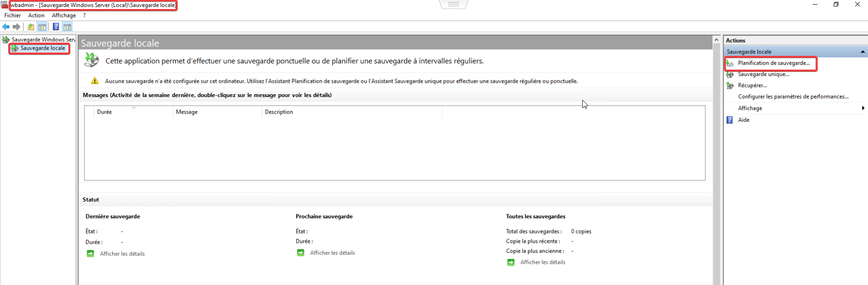Viewport: 868px width, 285px height.
Task: Open the Fichier menu
Action: (x=13, y=15)
